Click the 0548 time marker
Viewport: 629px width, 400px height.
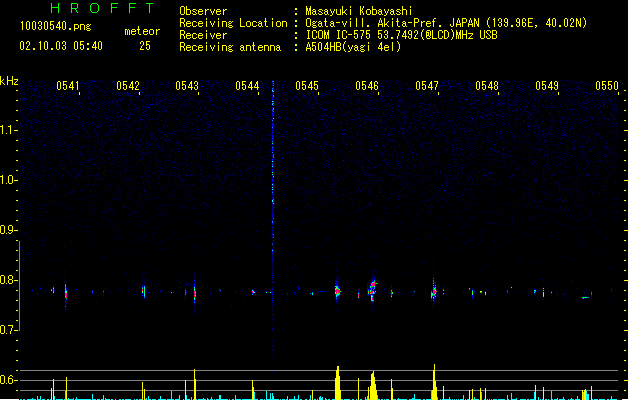click(487, 86)
